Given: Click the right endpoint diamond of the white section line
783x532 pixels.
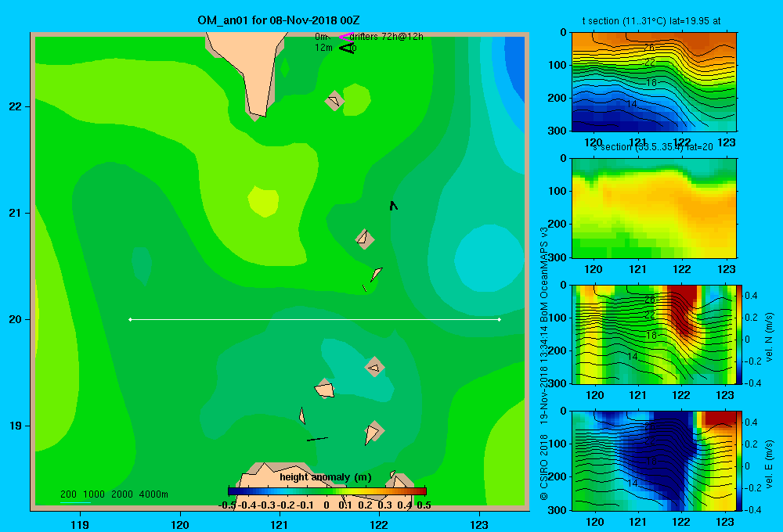Looking at the screenshot, I should click(500, 319).
